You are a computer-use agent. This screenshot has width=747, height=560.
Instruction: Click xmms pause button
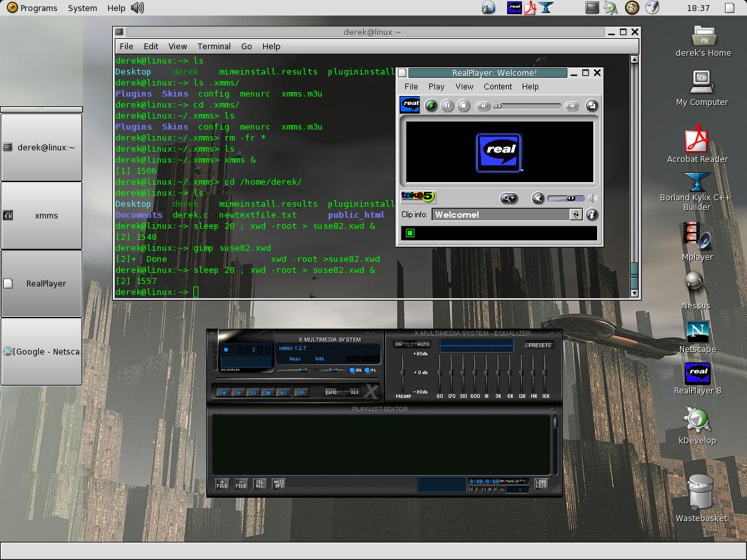coord(253,392)
